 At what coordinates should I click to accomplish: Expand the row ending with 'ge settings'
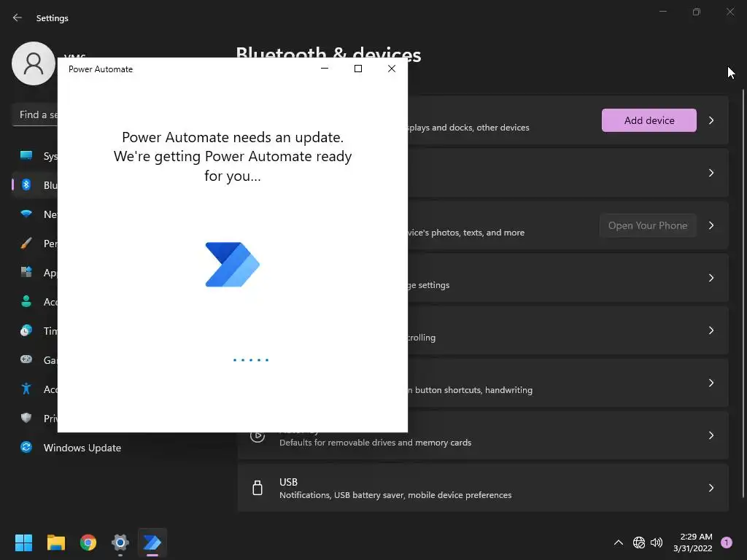coord(711,278)
